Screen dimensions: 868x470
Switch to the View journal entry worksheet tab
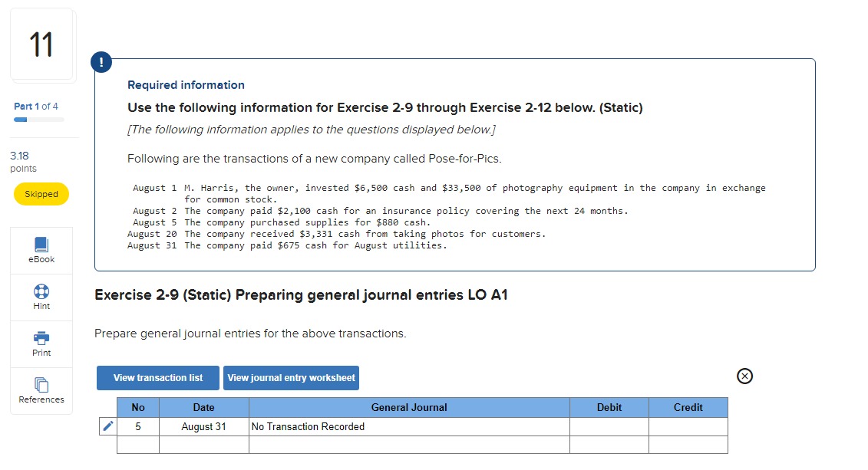pyautogui.click(x=291, y=377)
